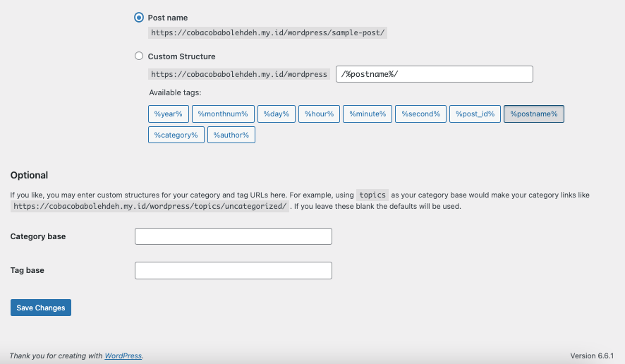Insert the %author% tag
This screenshot has height=364, width=625.
click(231, 135)
